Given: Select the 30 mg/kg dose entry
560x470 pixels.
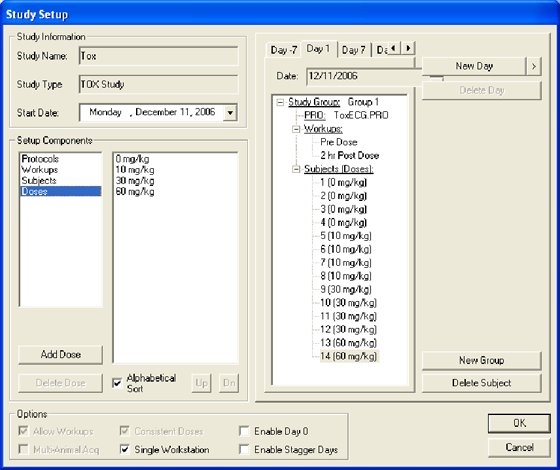Looking at the screenshot, I should pyautogui.click(x=135, y=181).
